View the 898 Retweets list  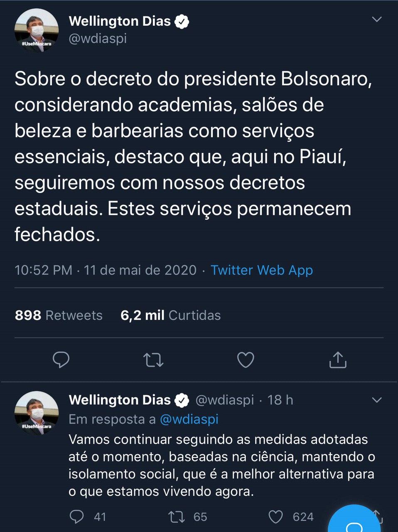[59, 315]
